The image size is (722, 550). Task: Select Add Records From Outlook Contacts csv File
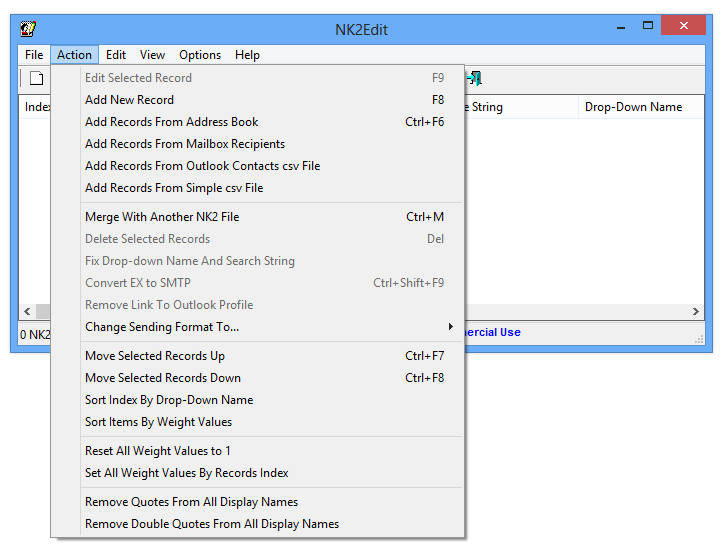pos(202,166)
